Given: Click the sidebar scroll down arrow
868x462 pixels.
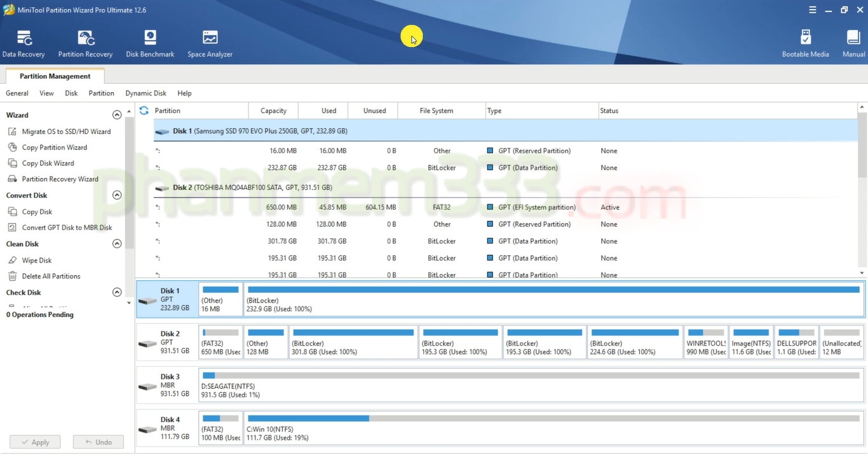Looking at the screenshot, I should [x=130, y=303].
